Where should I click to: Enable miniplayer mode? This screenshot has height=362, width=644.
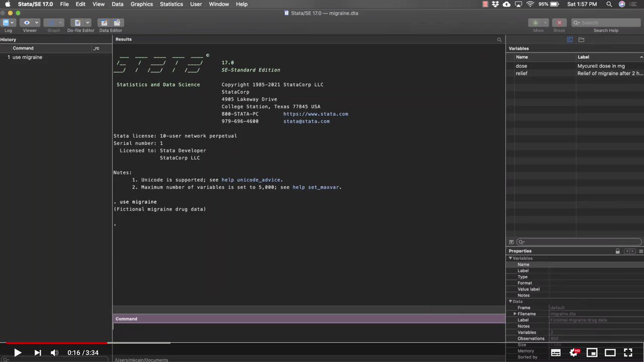coord(592,352)
